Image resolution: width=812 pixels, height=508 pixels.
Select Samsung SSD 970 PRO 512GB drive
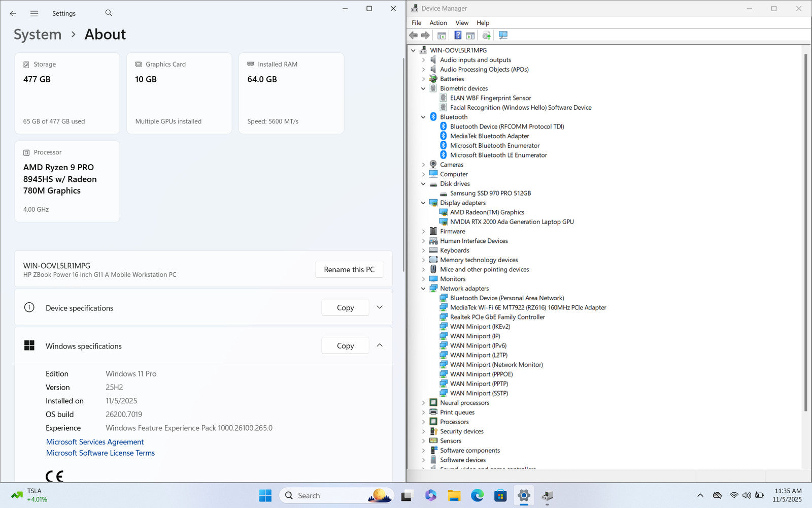click(x=490, y=194)
